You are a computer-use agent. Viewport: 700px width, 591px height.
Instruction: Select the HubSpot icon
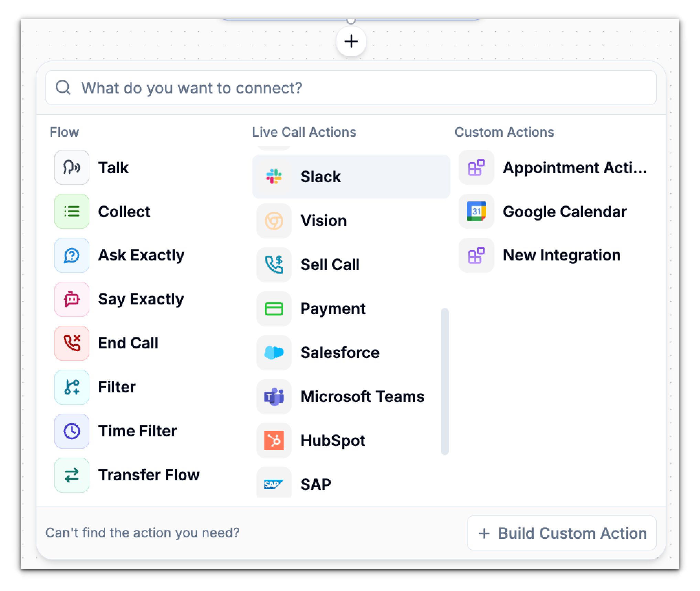pyautogui.click(x=274, y=441)
